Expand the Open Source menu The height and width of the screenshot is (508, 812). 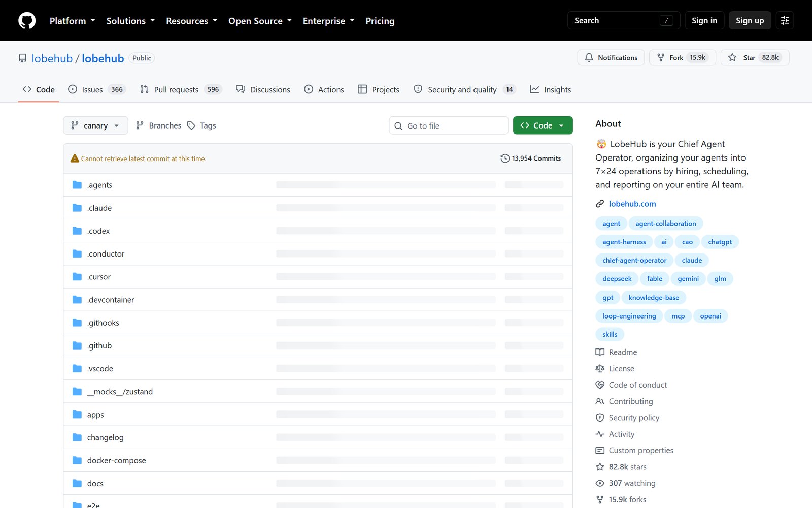pyautogui.click(x=260, y=21)
